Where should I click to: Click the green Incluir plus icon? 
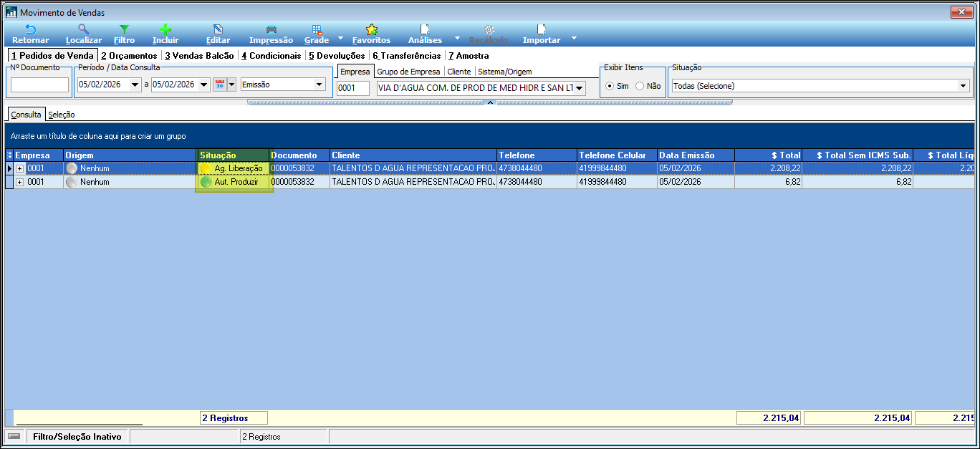pos(165,30)
